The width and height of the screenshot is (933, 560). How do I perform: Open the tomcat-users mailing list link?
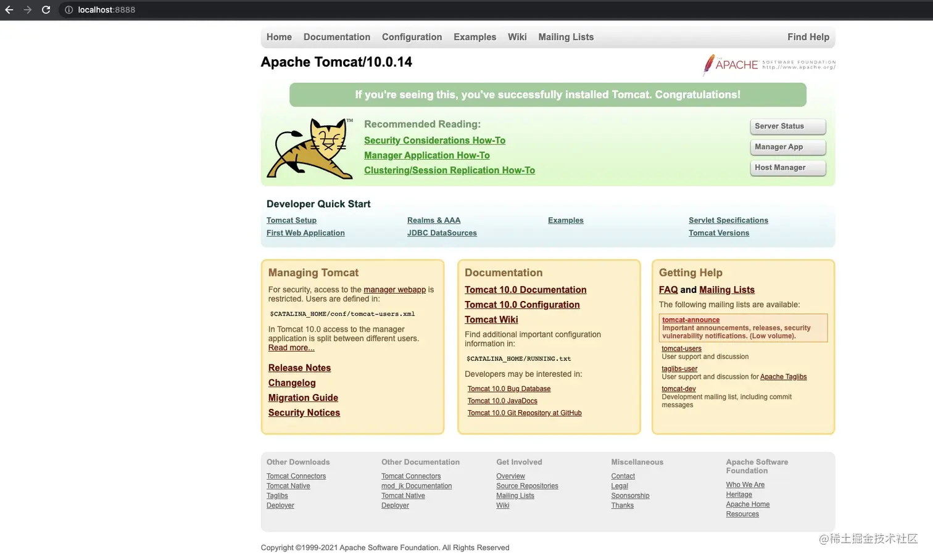point(681,349)
